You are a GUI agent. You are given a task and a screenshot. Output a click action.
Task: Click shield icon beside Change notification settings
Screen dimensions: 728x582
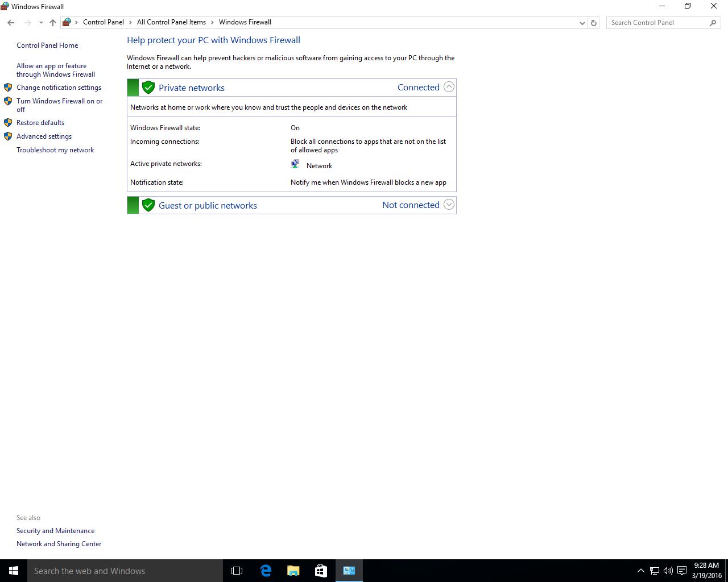coord(8,88)
